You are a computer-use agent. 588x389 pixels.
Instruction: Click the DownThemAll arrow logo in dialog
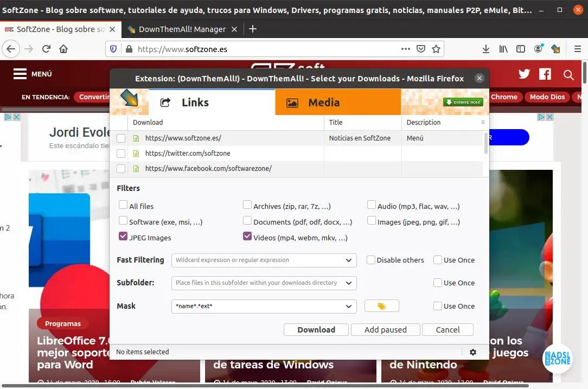(x=130, y=98)
